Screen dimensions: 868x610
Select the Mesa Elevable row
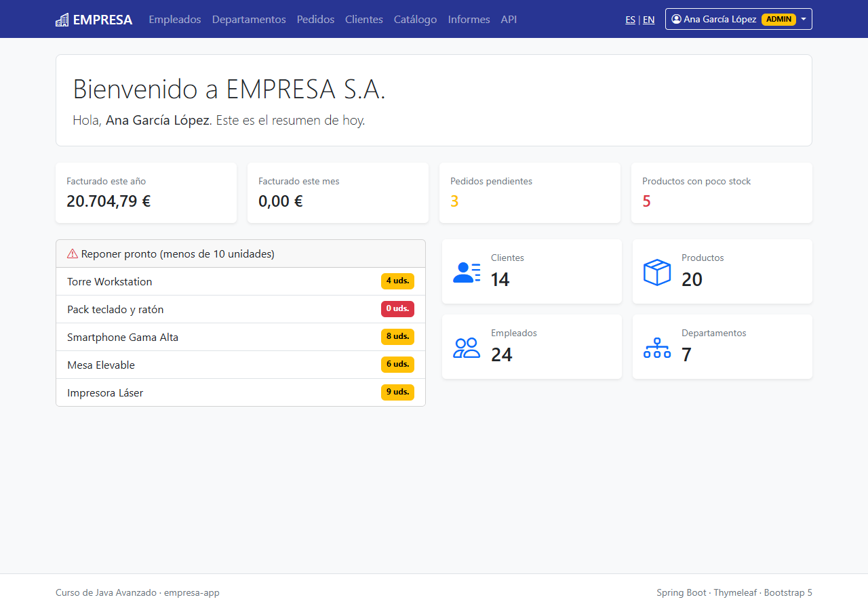[241, 365]
